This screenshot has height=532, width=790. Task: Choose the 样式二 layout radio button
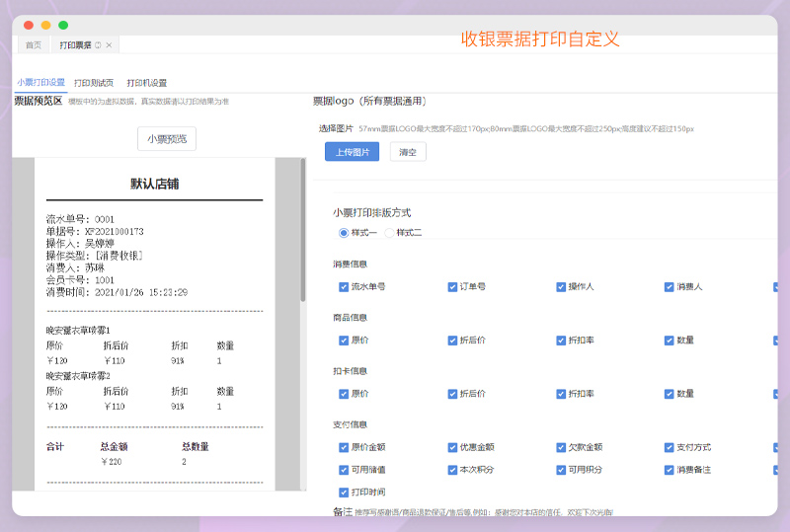[x=390, y=233]
